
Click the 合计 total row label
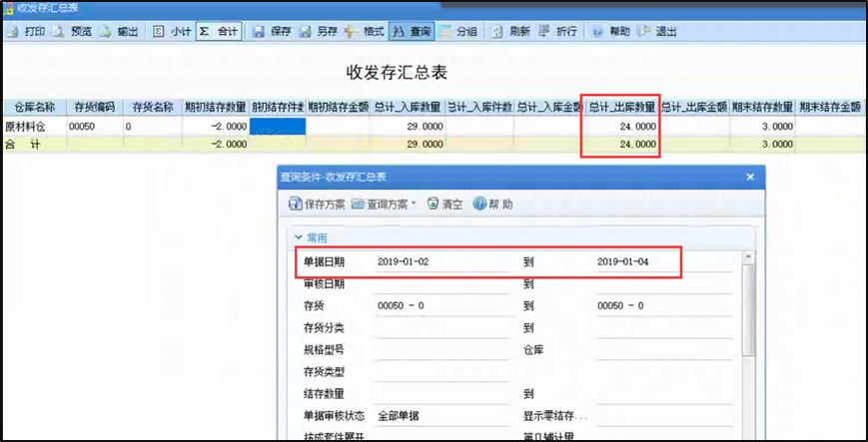(x=23, y=145)
